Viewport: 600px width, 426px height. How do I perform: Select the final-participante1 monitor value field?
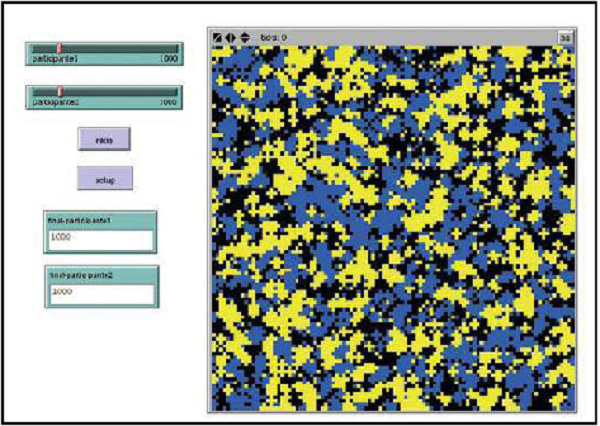tap(99, 240)
